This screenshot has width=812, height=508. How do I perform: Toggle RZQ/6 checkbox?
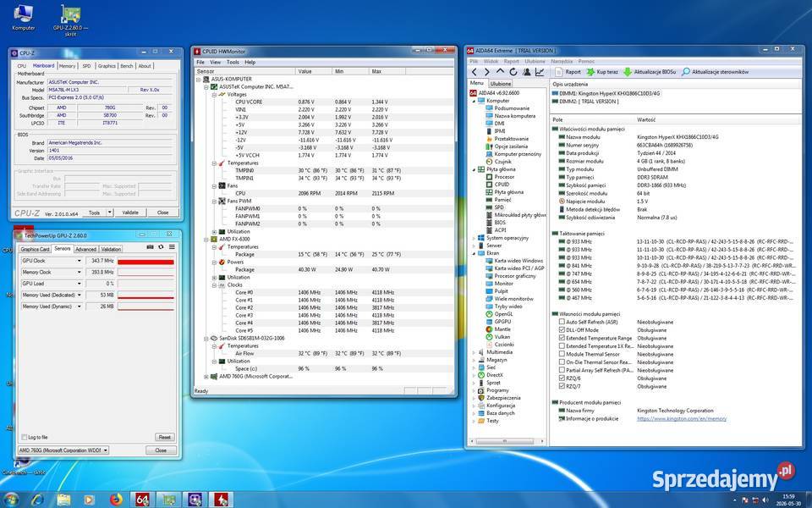coord(562,378)
